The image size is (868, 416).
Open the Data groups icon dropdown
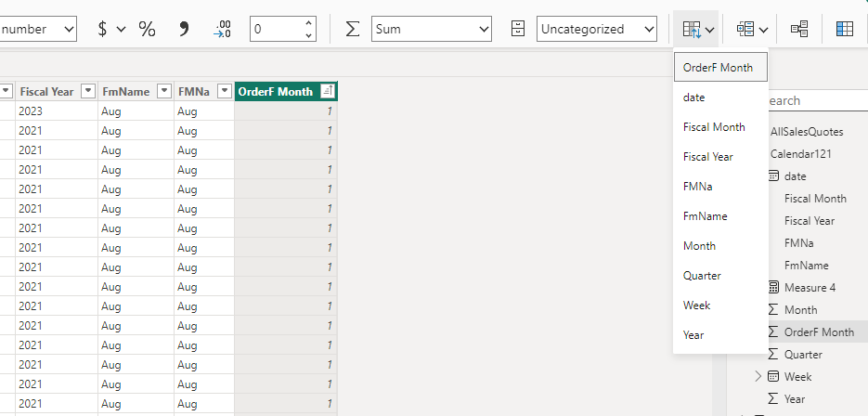752,30
